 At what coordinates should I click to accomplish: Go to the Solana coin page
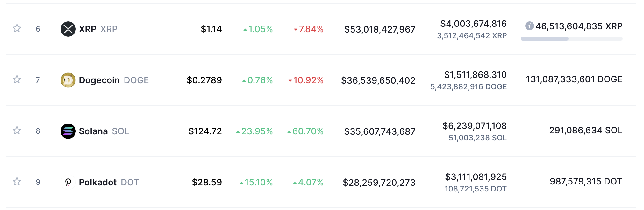tap(93, 131)
